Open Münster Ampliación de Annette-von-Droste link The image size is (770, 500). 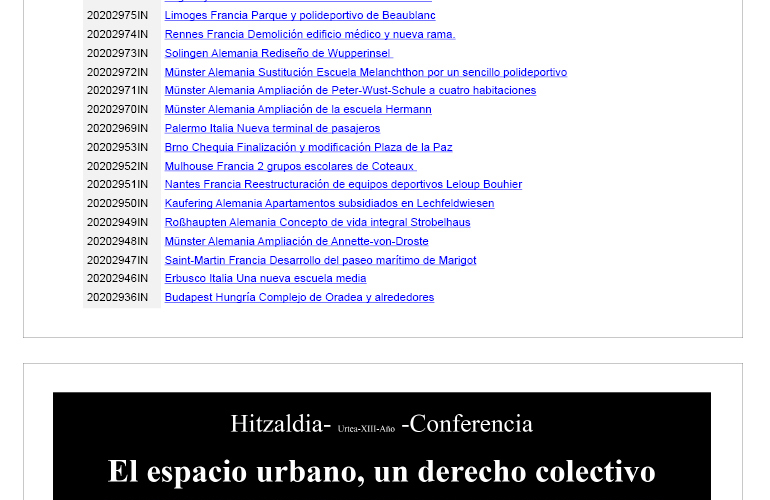pyautogui.click(x=297, y=241)
